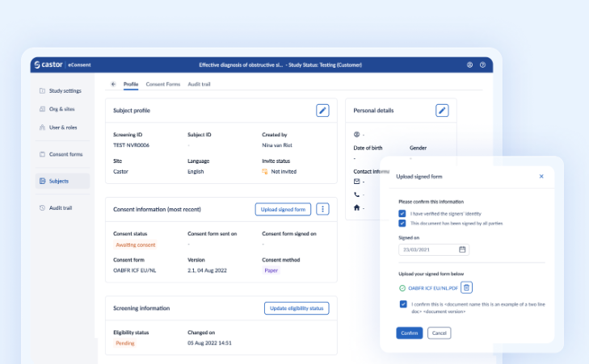
Task: Edit the Subject profile with pencil icon
Action: coord(322,111)
